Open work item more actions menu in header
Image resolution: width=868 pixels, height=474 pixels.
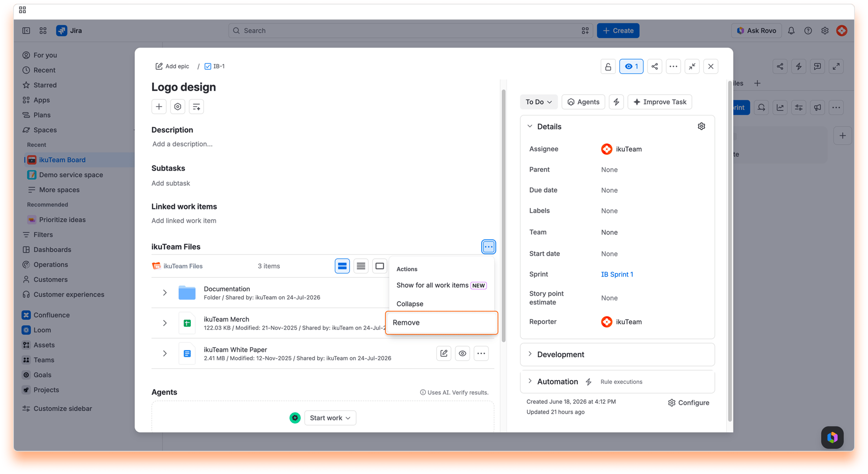pyautogui.click(x=673, y=66)
